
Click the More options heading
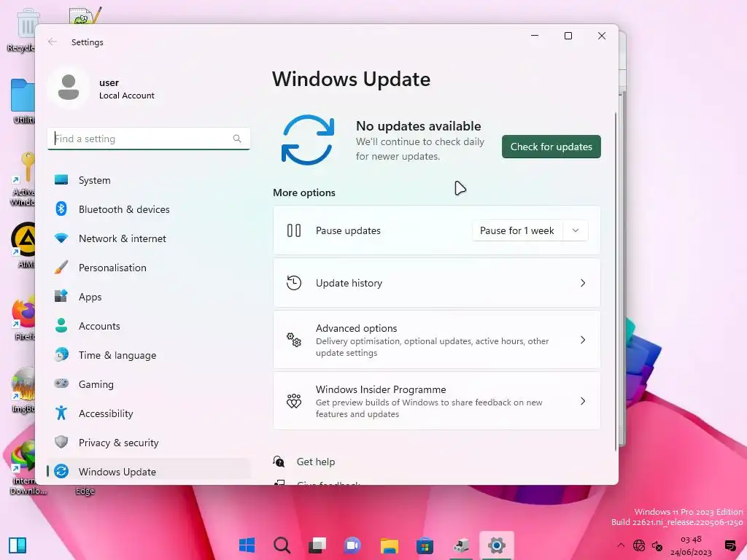[304, 192]
